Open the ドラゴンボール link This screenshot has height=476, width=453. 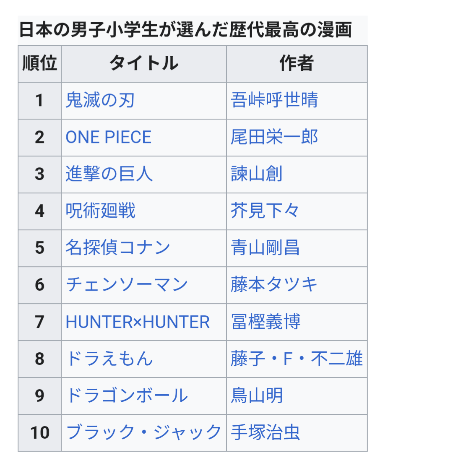[x=127, y=396]
